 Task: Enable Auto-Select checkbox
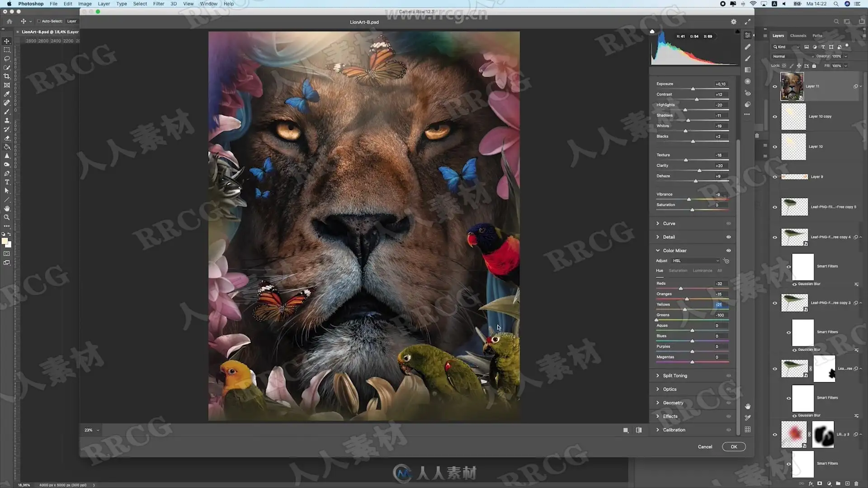39,21
